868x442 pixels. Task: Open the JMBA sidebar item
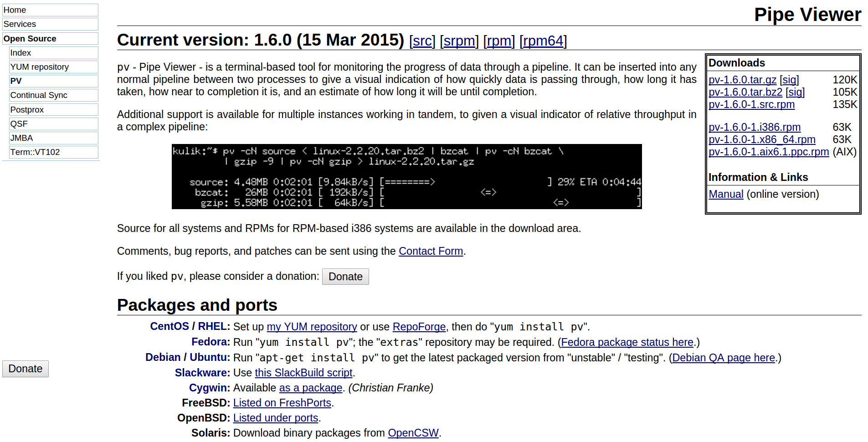53,138
